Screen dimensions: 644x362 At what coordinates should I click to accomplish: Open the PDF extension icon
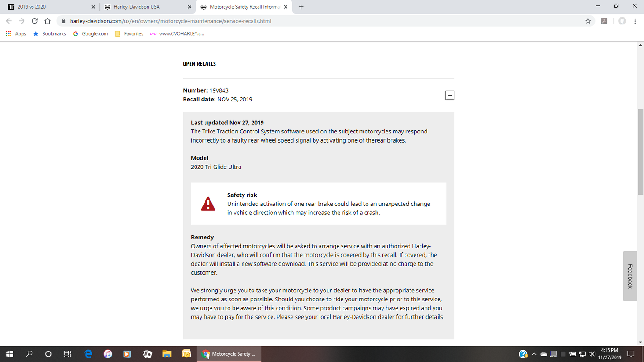click(604, 21)
